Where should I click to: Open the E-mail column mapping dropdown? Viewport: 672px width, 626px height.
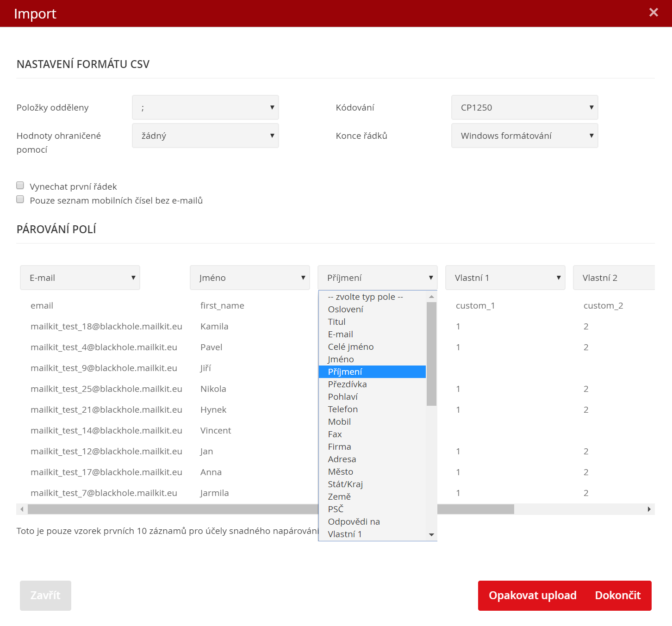[80, 278]
